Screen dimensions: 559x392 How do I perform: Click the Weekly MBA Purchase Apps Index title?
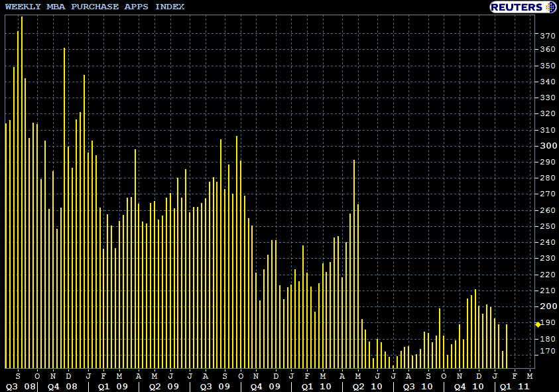pos(94,7)
